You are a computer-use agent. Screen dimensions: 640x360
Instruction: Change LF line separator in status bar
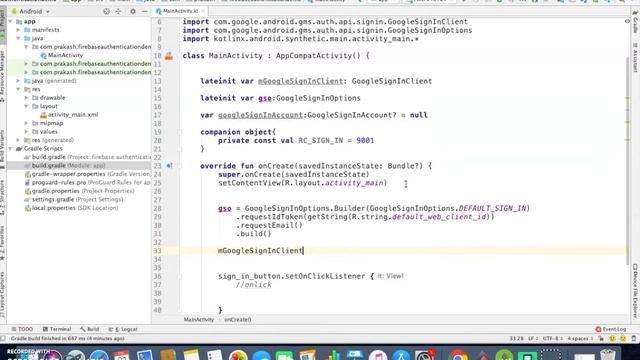tap(532, 339)
